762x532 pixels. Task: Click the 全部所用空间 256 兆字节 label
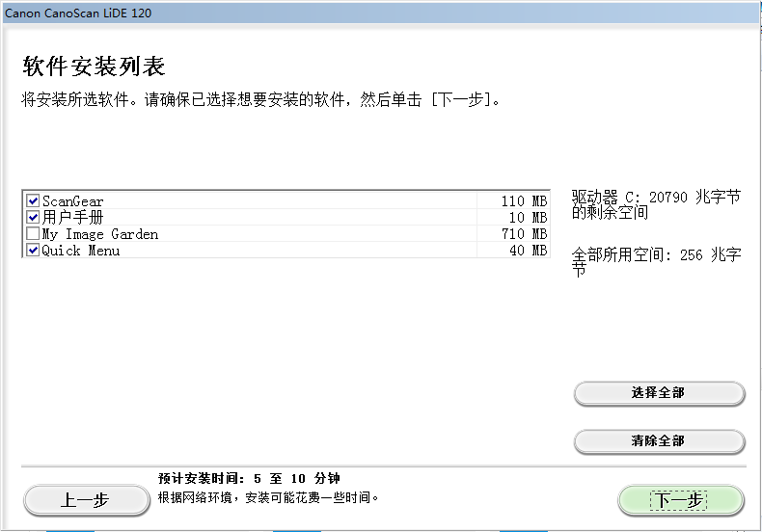pyautogui.click(x=656, y=261)
